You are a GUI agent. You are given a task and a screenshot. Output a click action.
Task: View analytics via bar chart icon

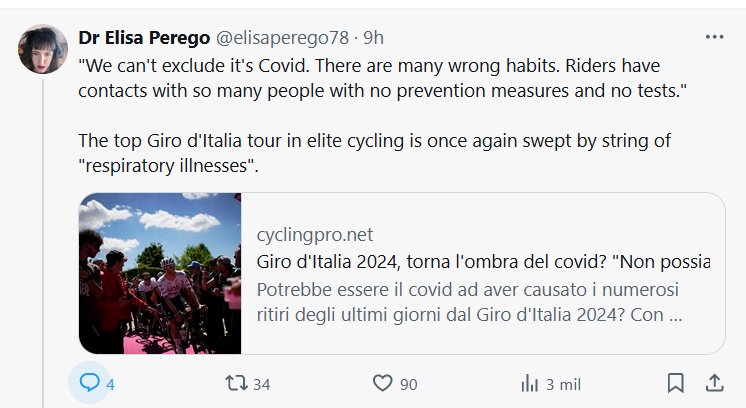[x=530, y=383]
